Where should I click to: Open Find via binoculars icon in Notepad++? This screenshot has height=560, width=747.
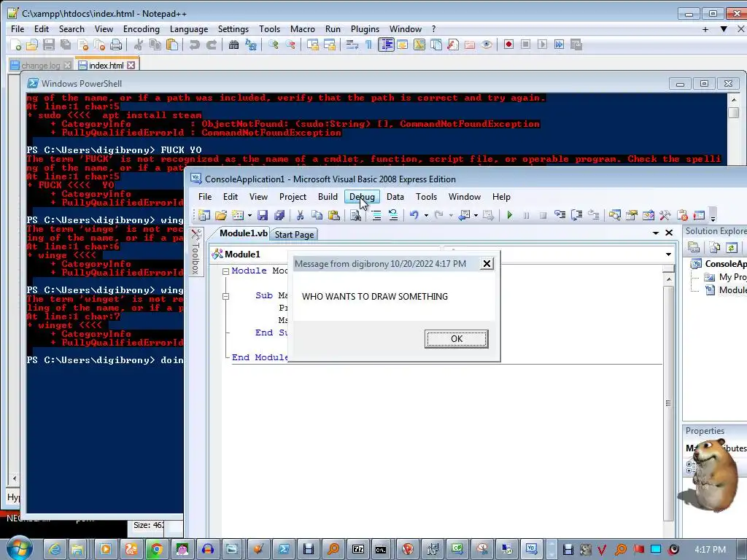pos(233,44)
